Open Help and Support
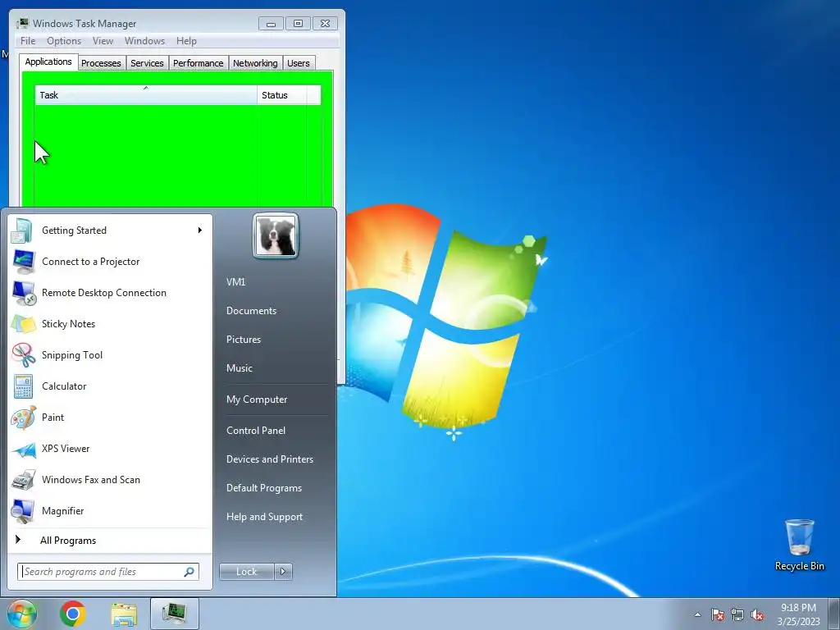 tap(265, 517)
